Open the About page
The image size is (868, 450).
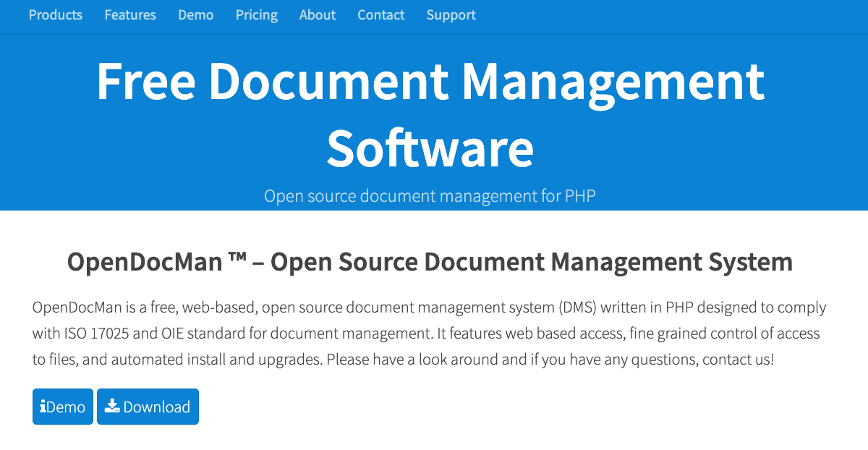[x=317, y=14]
